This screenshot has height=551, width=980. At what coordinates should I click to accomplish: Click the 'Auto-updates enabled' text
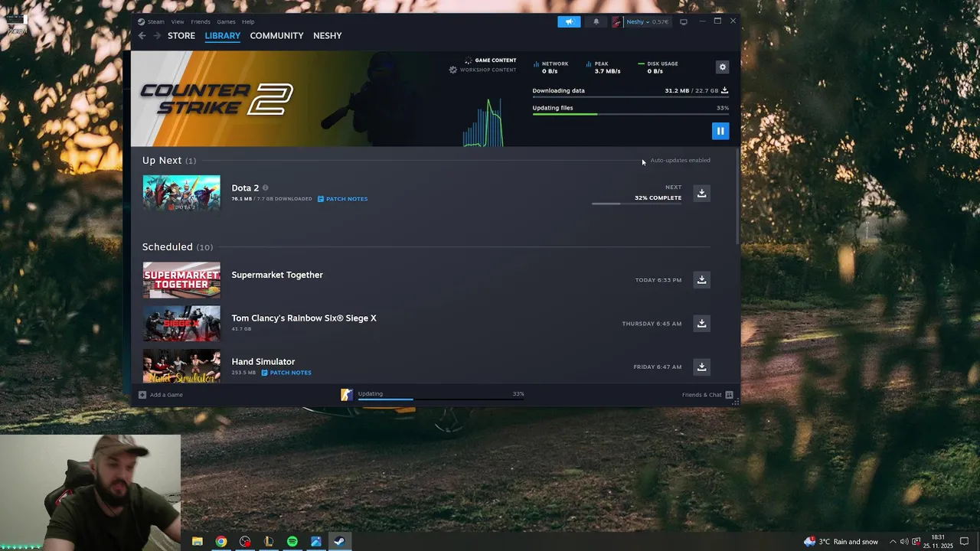coord(680,161)
